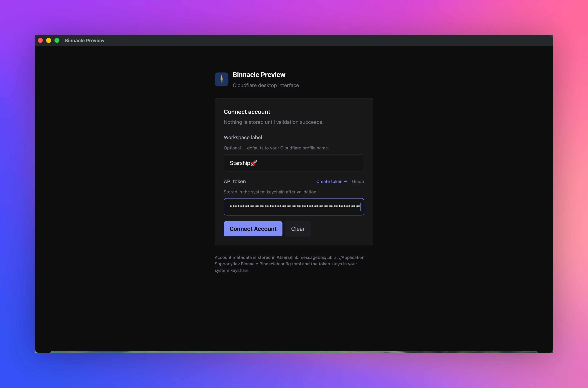Close the Binnacle Preview window

tap(40, 40)
